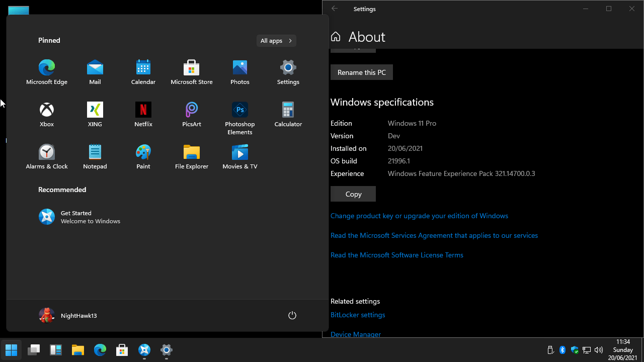644x362 pixels.
Task: Click the Windows specifications heading
Action: point(382,102)
